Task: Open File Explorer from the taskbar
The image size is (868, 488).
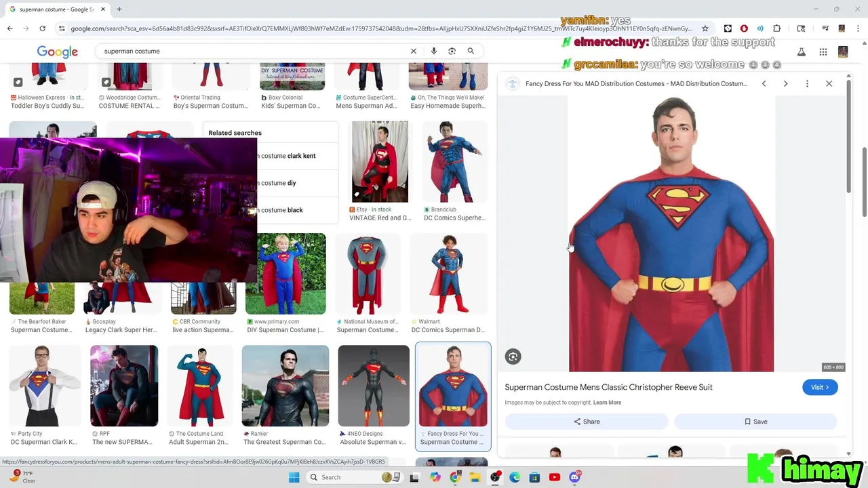Action: pyautogui.click(x=475, y=477)
